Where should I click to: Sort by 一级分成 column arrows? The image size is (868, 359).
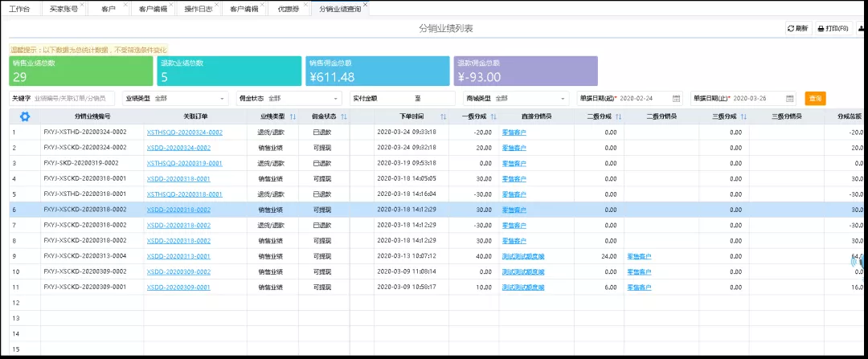(493, 116)
